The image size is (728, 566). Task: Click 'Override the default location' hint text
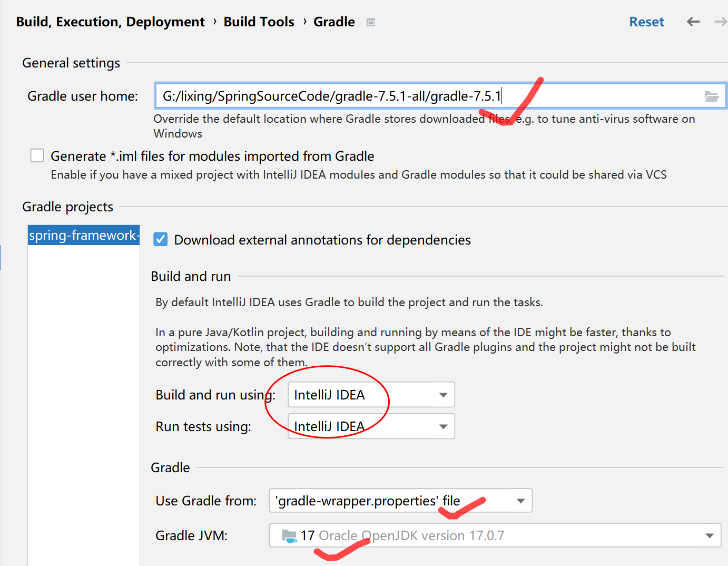424,126
